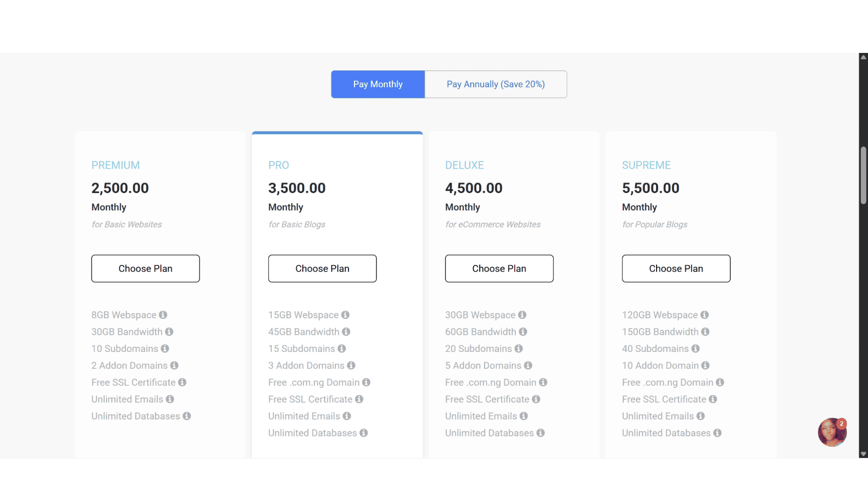Choose the Pro plan
This screenshot has width=868, height=488.
coord(322,269)
